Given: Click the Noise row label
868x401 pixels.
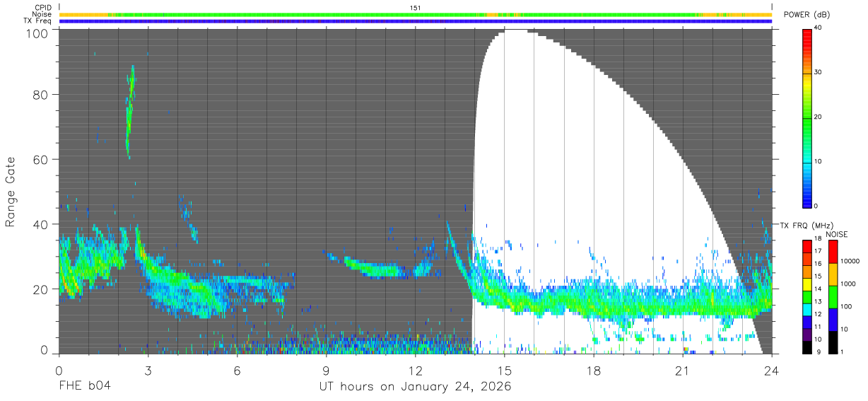Looking at the screenshot, I should [42, 14].
